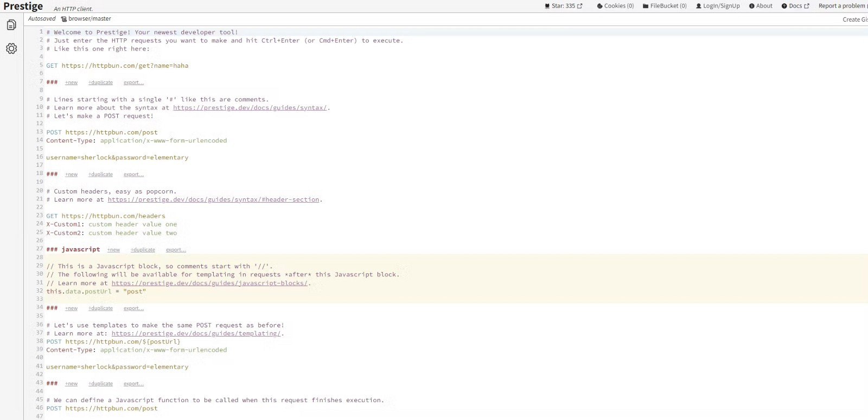Click the username=sherlock body on line 41
This screenshot has height=420, width=868.
click(x=117, y=367)
